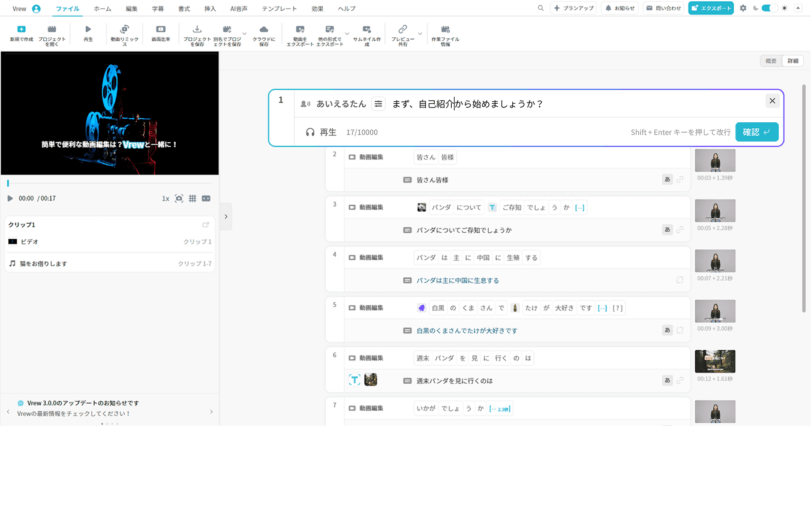Toggle the dark/light mode switch

[770, 8]
